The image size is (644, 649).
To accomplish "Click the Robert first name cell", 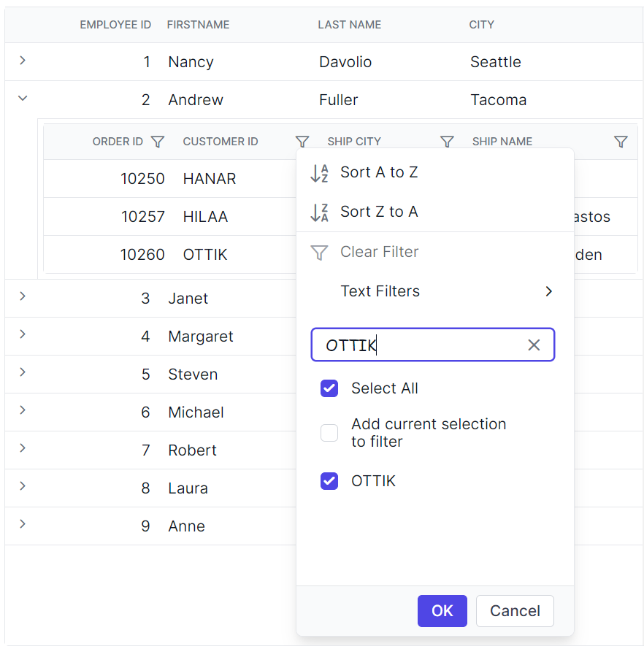I will 192,450.
